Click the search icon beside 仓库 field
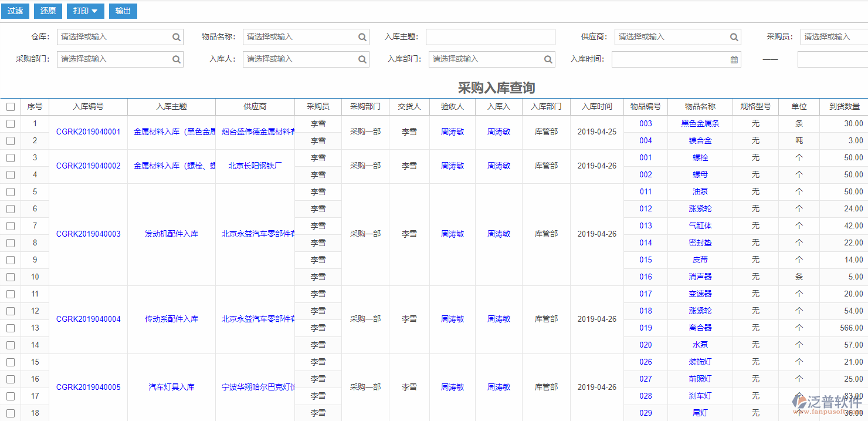 pos(176,36)
